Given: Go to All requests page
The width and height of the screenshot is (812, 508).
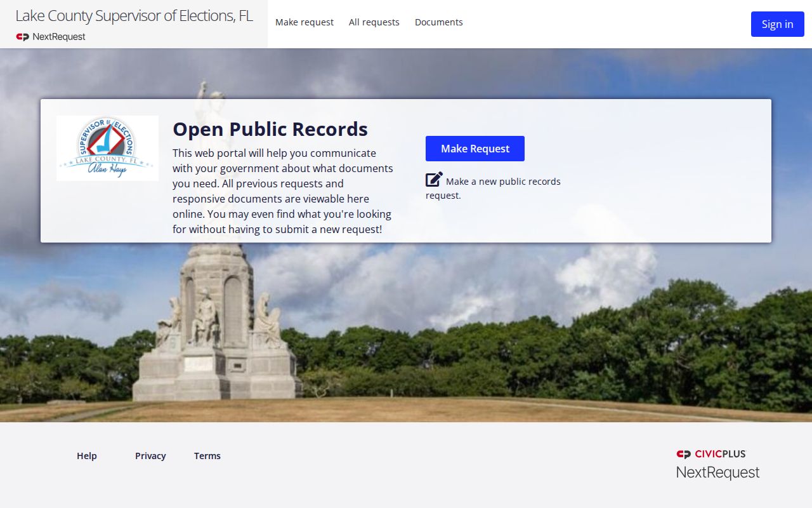Looking at the screenshot, I should 374,22.
